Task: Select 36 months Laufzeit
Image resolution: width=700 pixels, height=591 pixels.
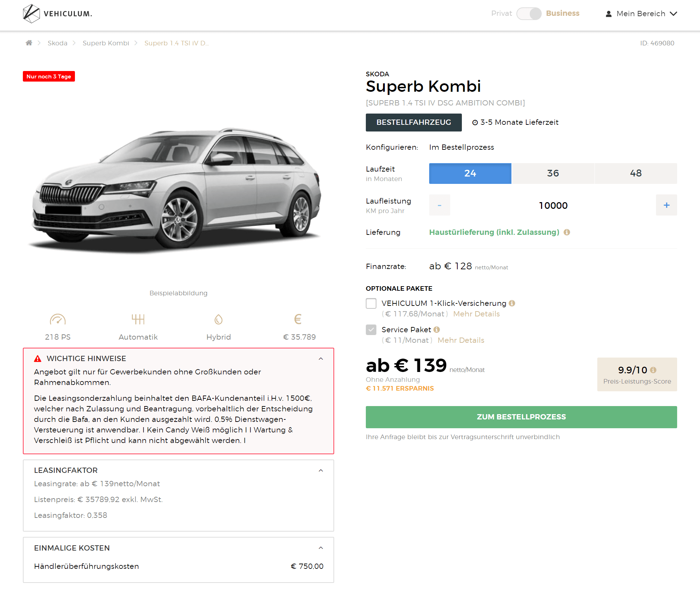Action: [x=553, y=173]
